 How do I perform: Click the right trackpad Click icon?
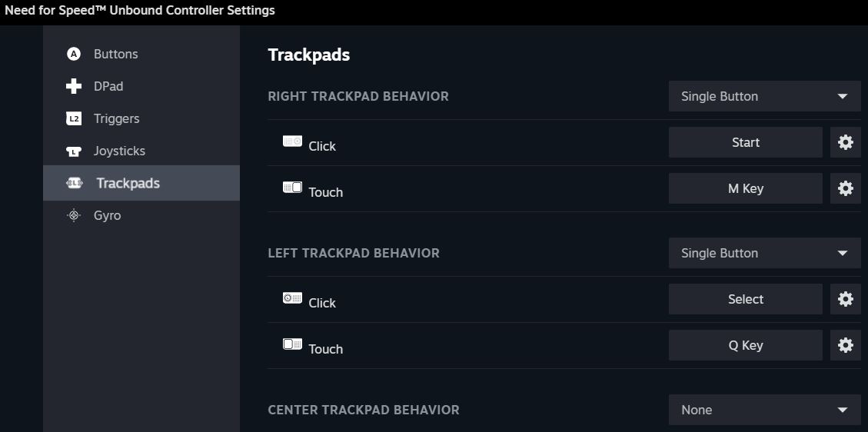pyautogui.click(x=292, y=141)
